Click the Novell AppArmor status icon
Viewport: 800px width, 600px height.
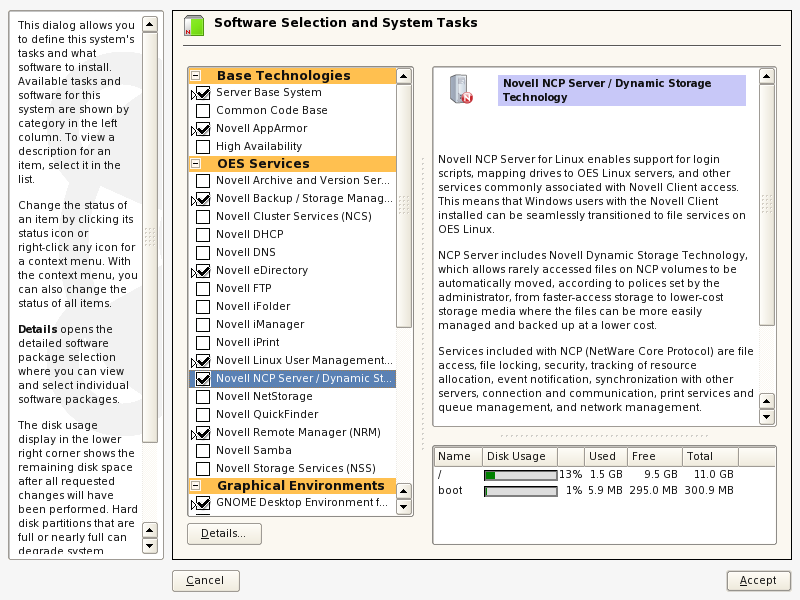pyautogui.click(x=202, y=129)
